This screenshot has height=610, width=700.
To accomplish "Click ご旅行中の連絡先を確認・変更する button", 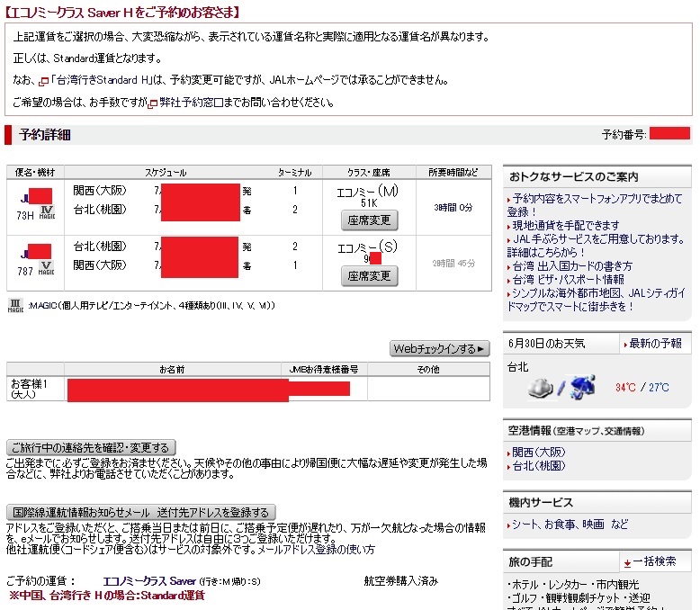I will [x=91, y=447].
